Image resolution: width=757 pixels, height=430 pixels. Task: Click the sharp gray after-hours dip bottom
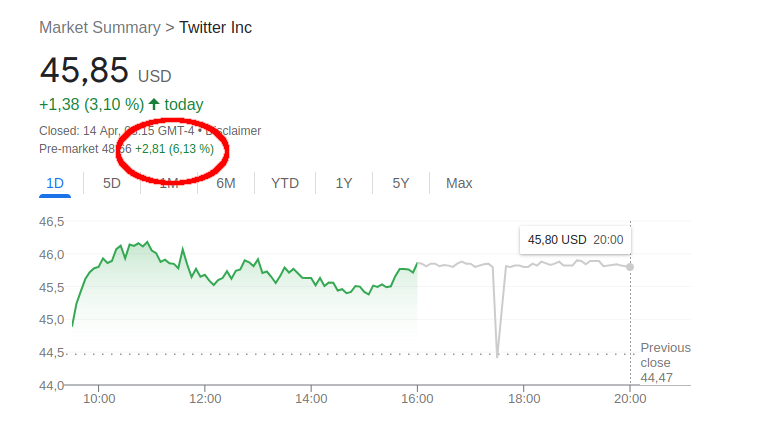point(497,354)
